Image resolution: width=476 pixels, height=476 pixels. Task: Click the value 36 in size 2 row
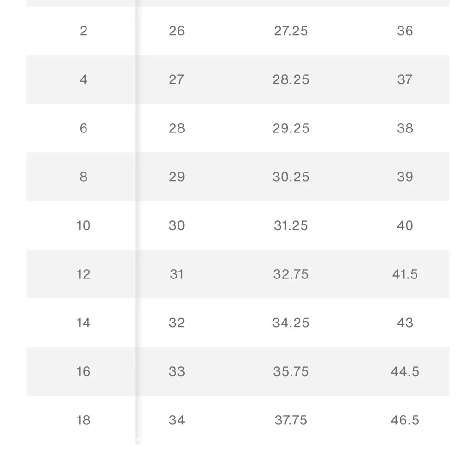coord(405,31)
